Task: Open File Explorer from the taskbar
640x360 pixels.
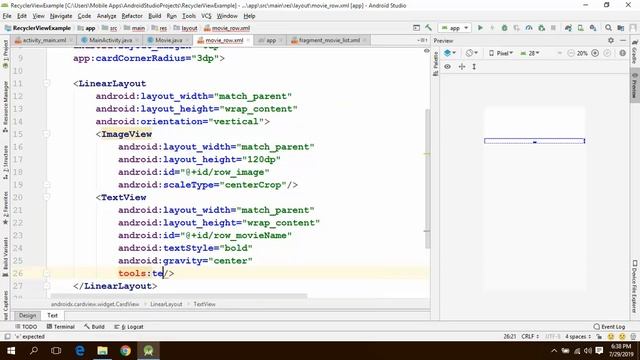Action: [x=102, y=351]
